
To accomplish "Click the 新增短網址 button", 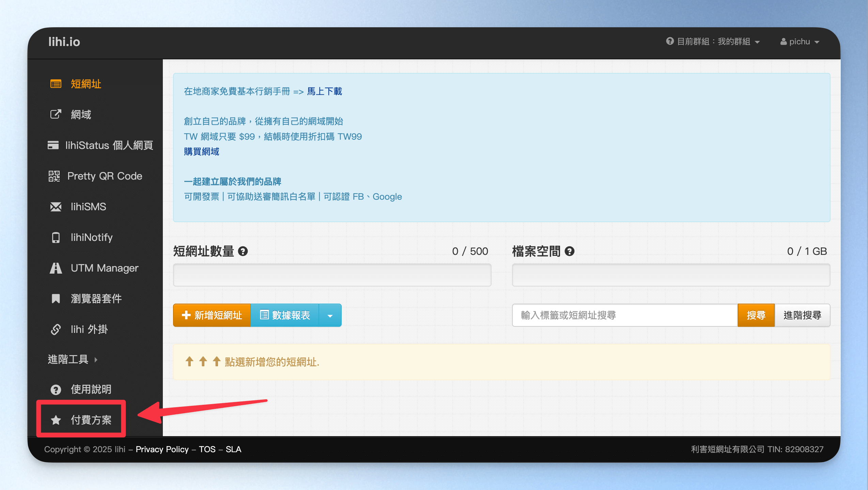I will [212, 316].
